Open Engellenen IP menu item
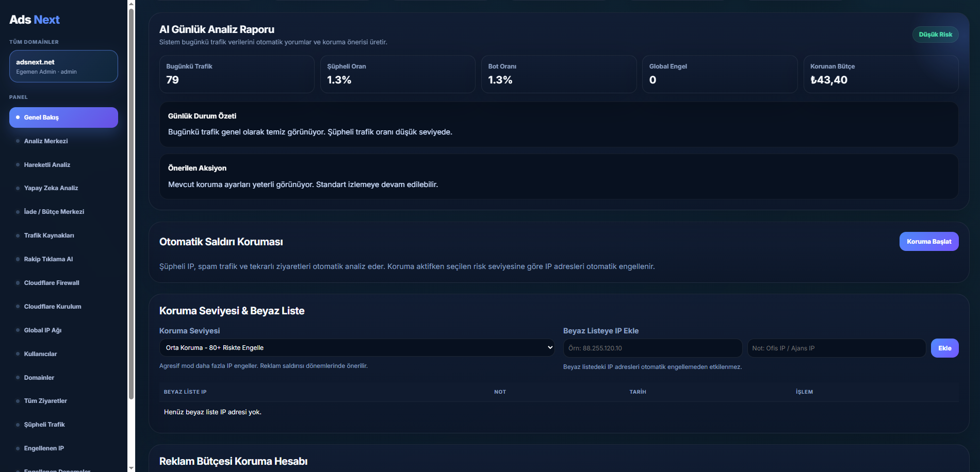The width and height of the screenshot is (980, 472). point(63,448)
